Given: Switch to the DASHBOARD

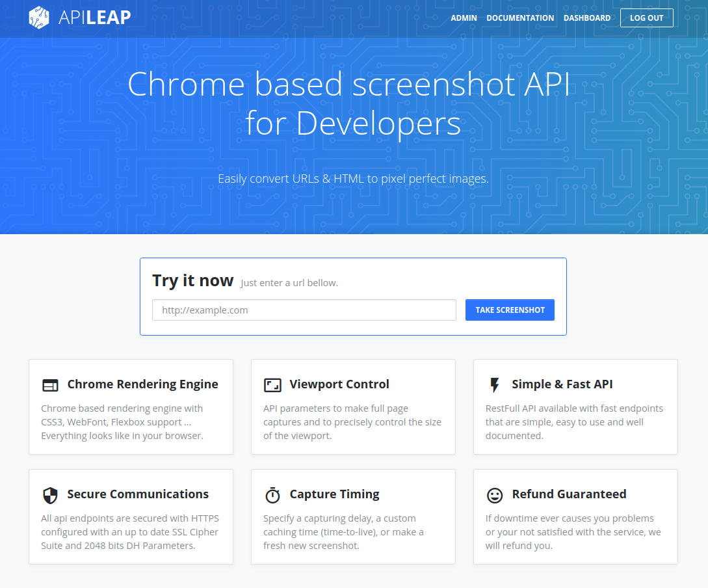Looking at the screenshot, I should tap(587, 18).
